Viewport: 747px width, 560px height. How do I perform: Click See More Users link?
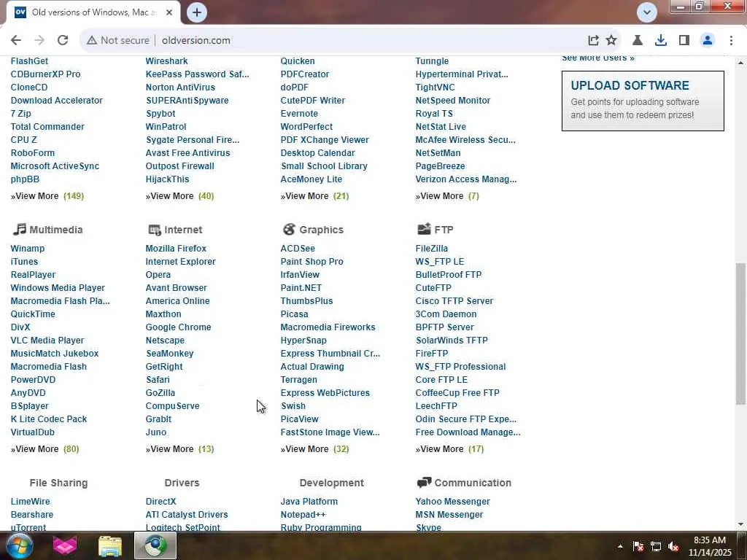point(598,58)
